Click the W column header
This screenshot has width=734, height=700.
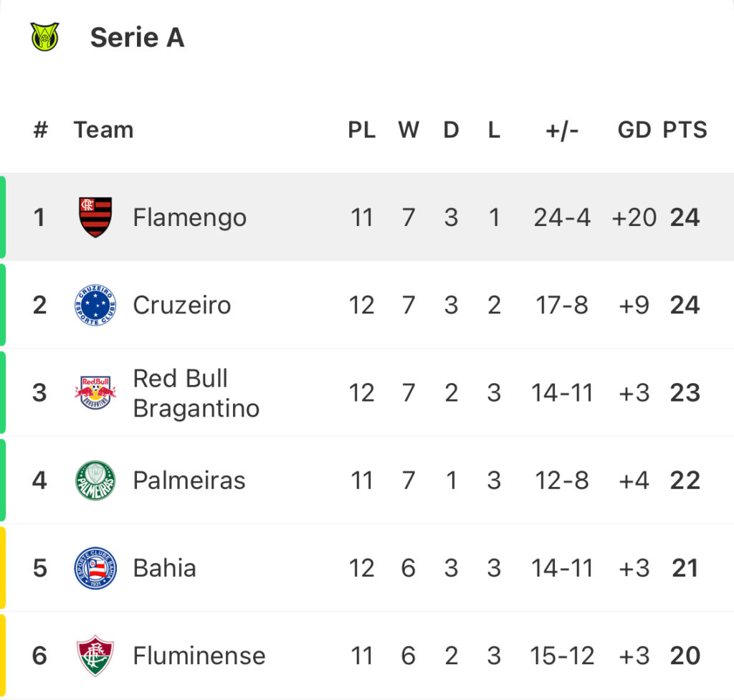click(408, 130)
